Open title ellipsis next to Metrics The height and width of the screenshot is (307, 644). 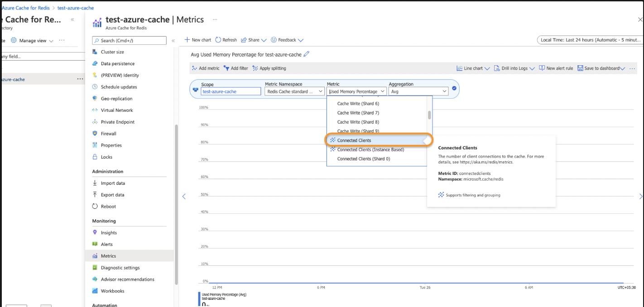215,19
